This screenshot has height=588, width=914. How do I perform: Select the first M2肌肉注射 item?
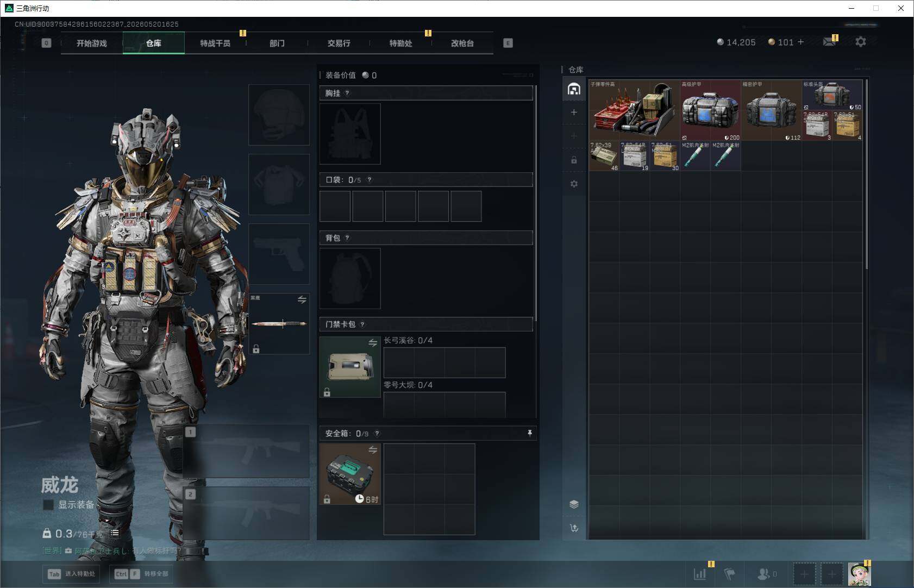coord(696,156)
